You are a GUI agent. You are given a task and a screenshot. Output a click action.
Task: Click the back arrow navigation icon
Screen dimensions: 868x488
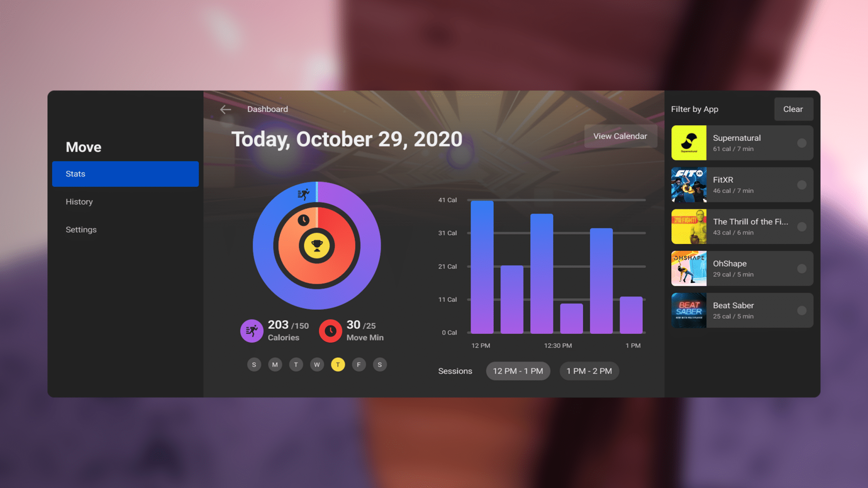pyautogui.click(x=225, y=109)
